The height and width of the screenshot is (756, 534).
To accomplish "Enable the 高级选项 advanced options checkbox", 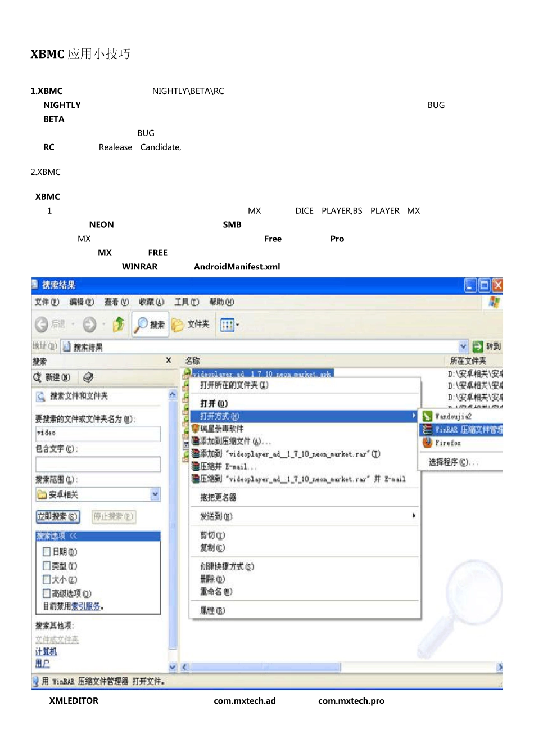I will [x=47, y=593].
